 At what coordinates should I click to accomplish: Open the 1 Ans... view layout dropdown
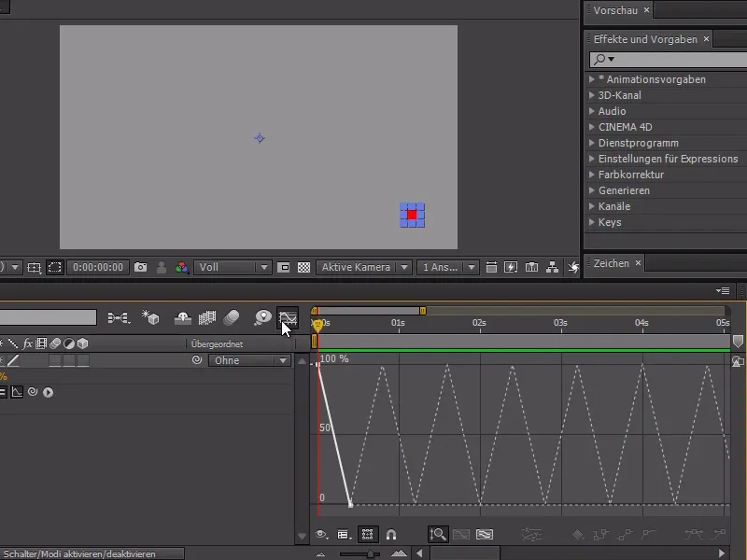[x=447, y=267]
